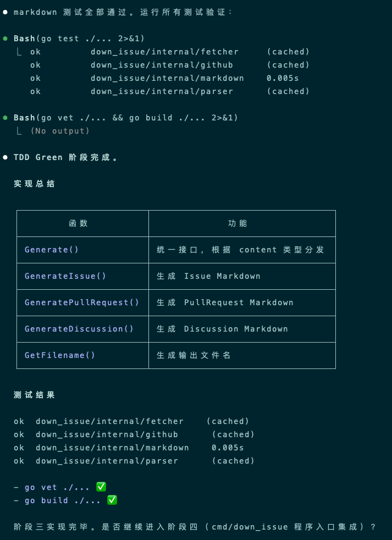Click the white bullet before TDD Green
Image resolution: width=392 pixels, height=540 pixels.
click(5, 157)
